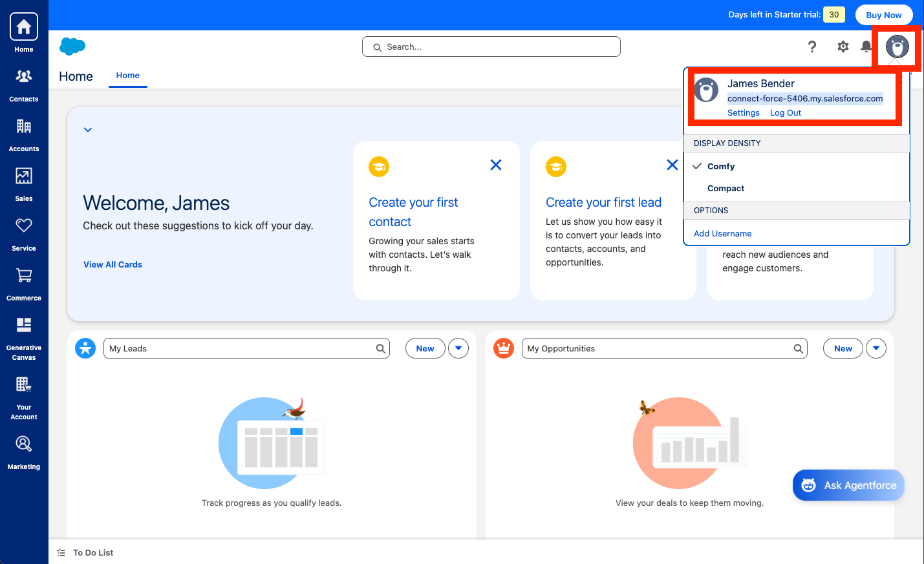924x564 pixels.
Task: Click search icon in My Opportunities field
Action: pos(799,349)
